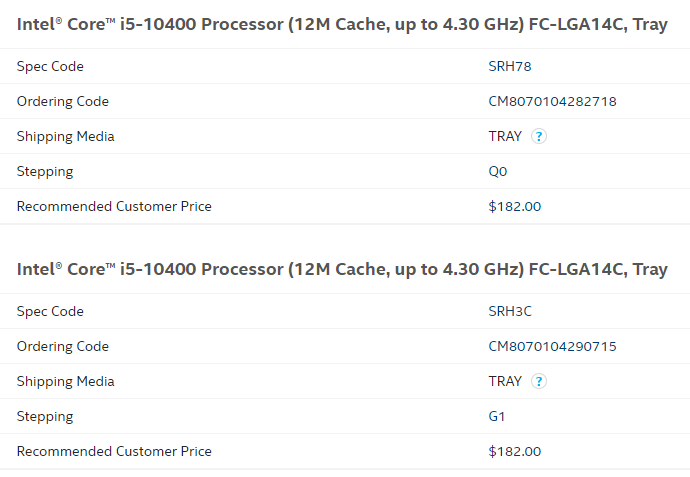Click the Shipping Media label in the first table
The image size is (690, 477).
coord(66,136)
